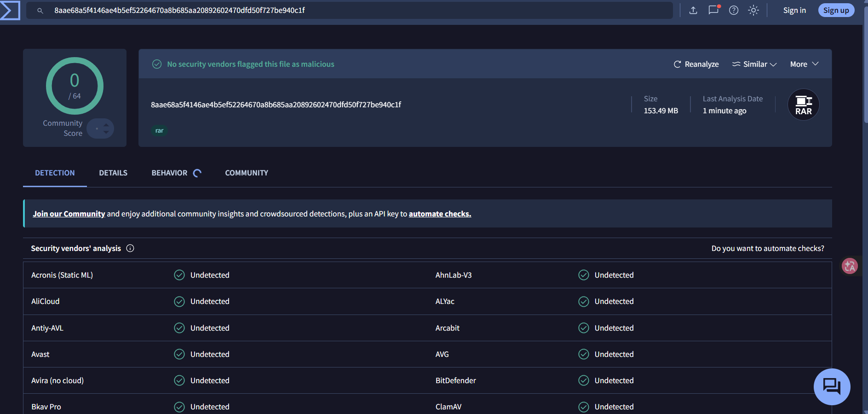Click the info icon beside Security vendors' analysis
Image resolution: width=868 pixels, height=414 pixels.
(x=130, y=248)
